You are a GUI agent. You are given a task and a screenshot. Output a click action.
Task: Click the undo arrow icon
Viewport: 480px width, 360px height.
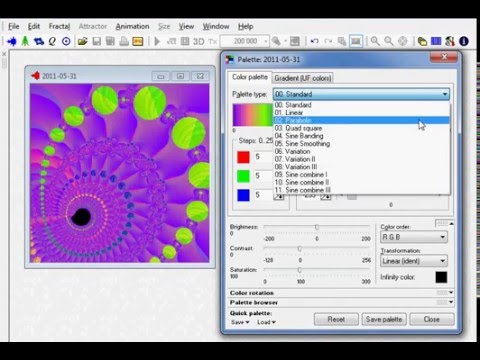314,41
